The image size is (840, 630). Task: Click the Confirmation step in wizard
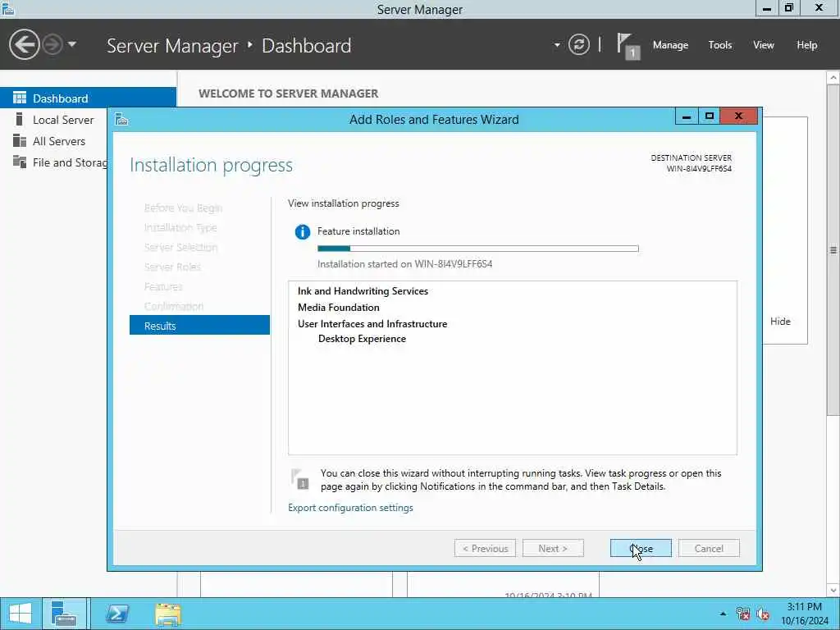coord(174,306)
